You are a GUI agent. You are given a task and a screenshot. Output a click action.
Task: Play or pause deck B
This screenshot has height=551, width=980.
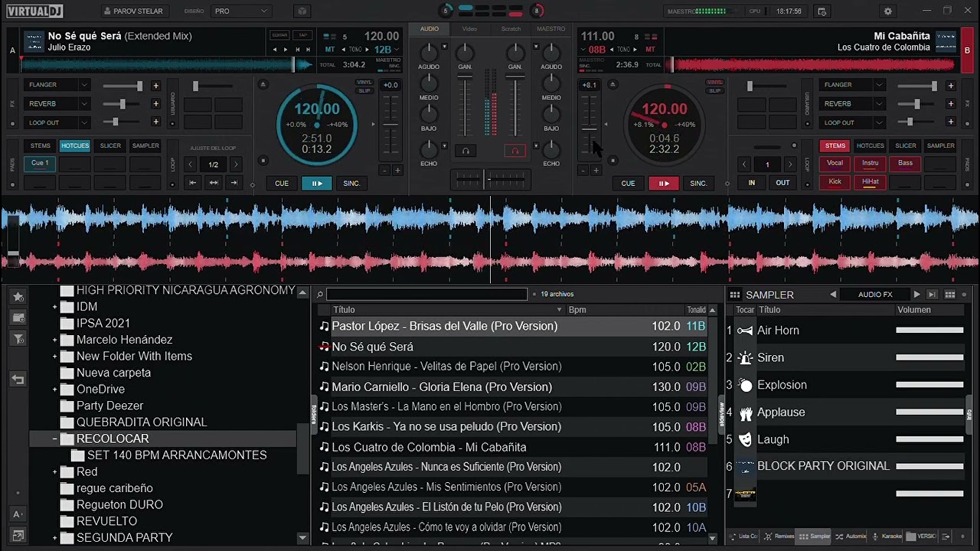(x=664, y=184)
